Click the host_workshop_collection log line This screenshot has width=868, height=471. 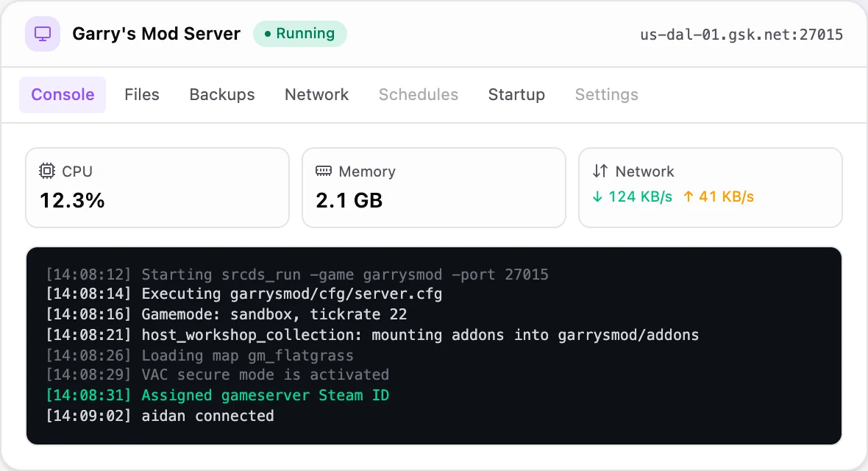click(x=372, y=335)
